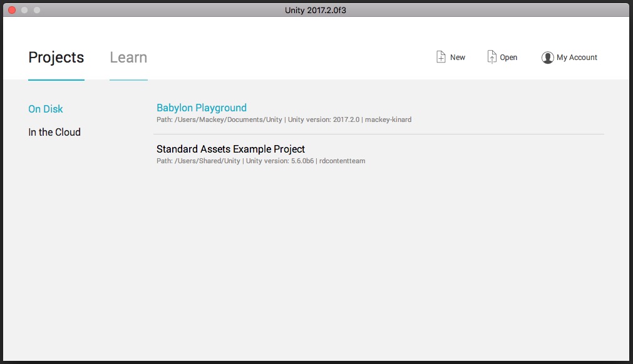Screen dimensions: 633x364
Task: Open the Babylon Playground project
Action: (x=202, y=108)
